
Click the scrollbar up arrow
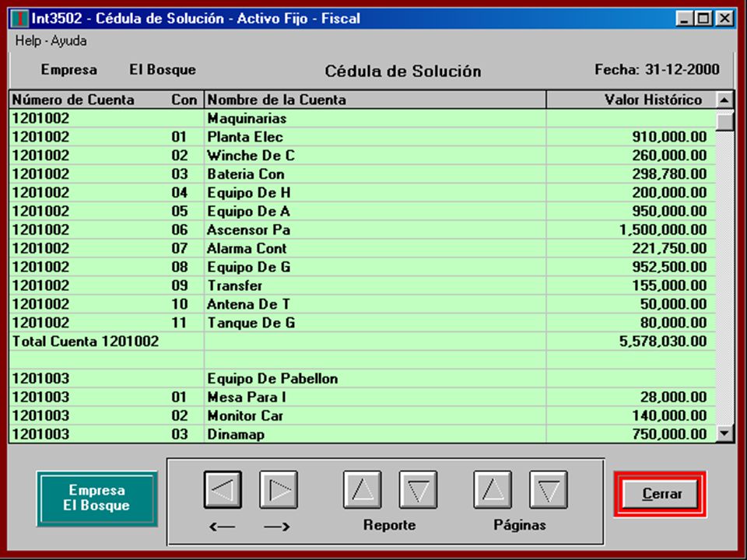724,100
